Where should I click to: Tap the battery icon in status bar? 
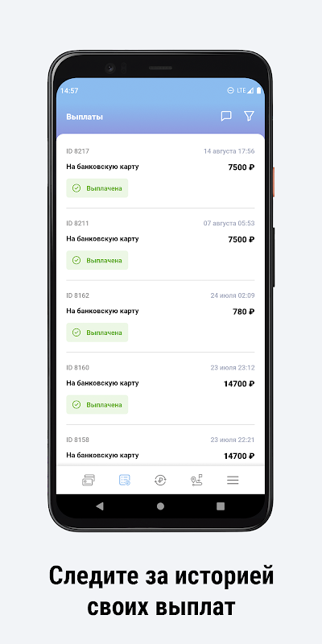click(258, 90)
